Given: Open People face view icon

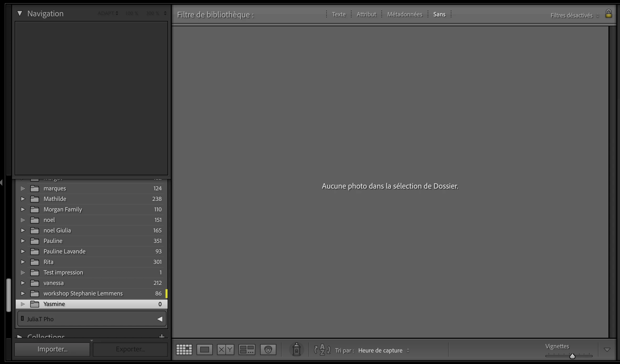Looking at the screenshot, I should 268,350.
